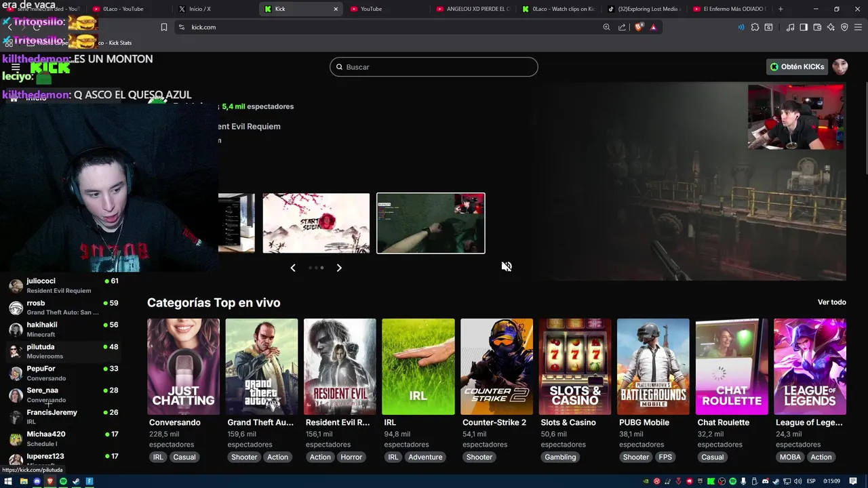Viewport: 868px width, 488px height.
Task: Open FrancisJeremy channel in sidebar
Action: coord(64,416)
